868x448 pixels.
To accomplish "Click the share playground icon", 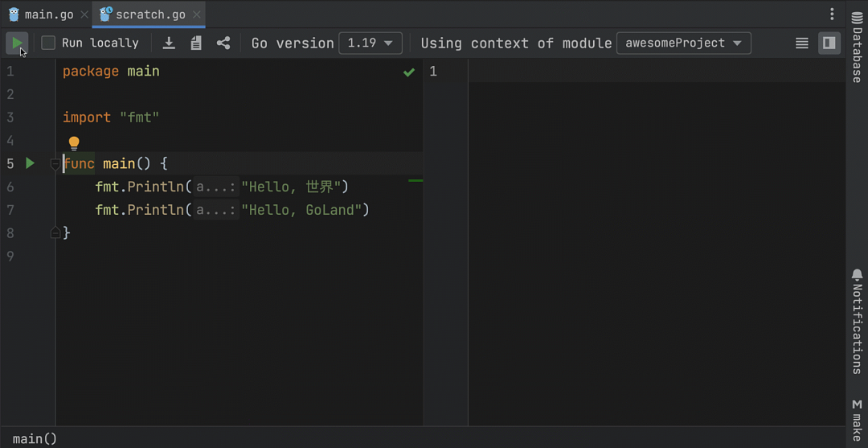I will pos(223,43).
